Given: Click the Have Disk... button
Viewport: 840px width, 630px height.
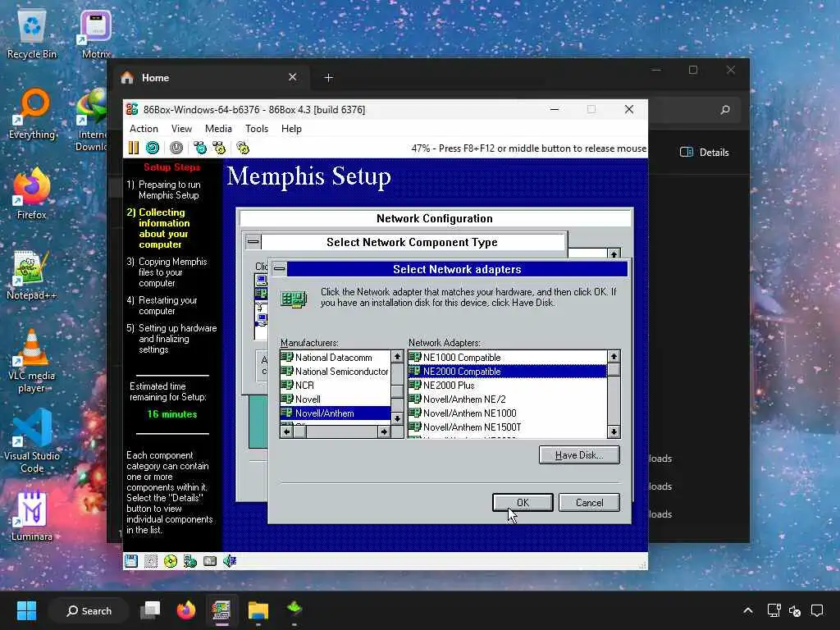Looking at the screenshot, I should (x=579, y=454).
